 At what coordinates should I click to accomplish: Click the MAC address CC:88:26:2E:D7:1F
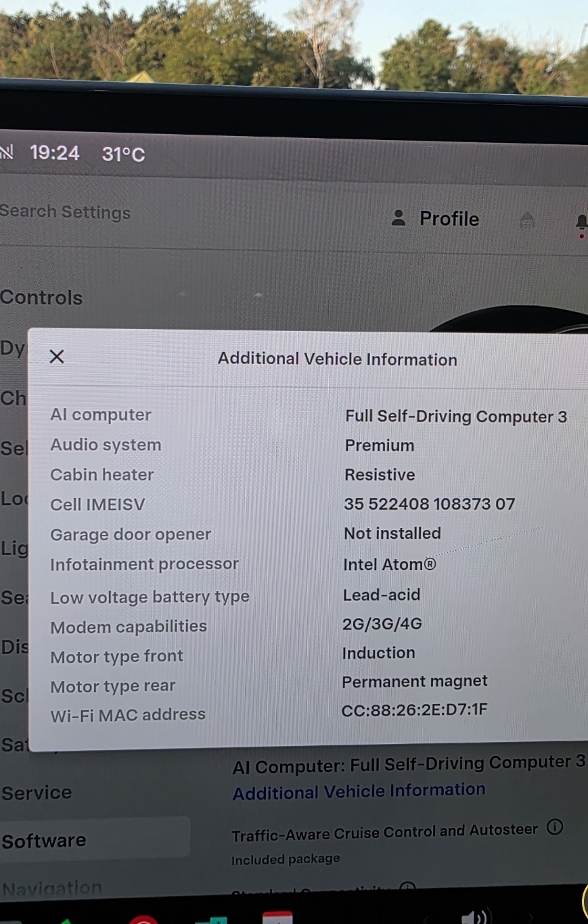415,710
